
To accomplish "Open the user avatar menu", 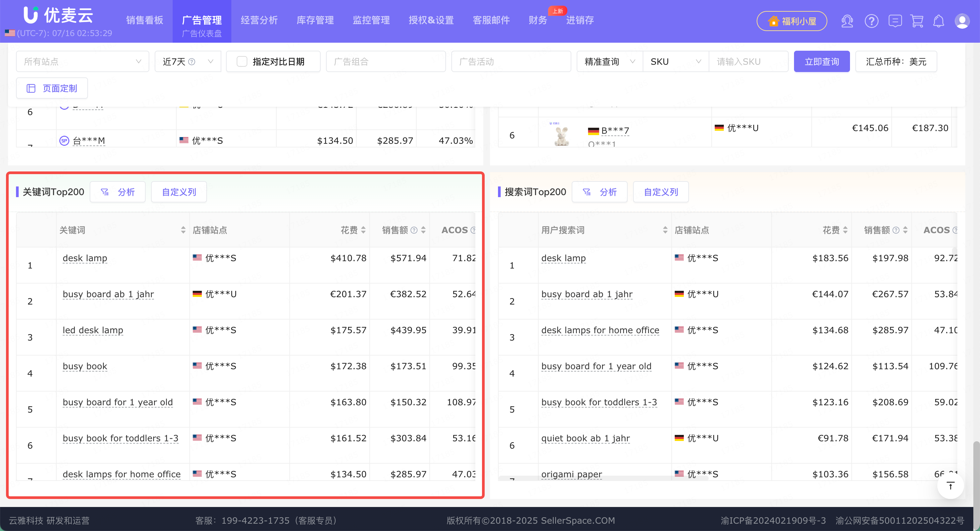I will 962,21.
